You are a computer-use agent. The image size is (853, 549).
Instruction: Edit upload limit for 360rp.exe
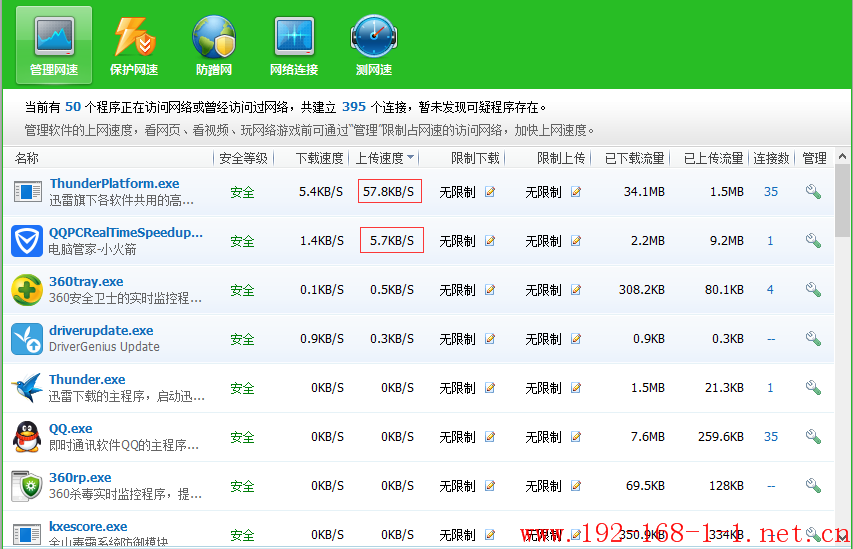576,485
